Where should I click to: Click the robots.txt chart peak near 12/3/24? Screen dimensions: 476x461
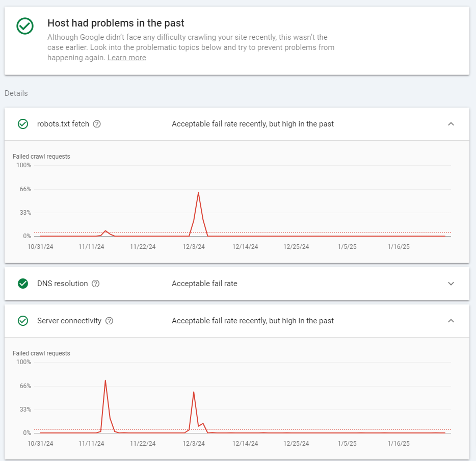point(198,193)
